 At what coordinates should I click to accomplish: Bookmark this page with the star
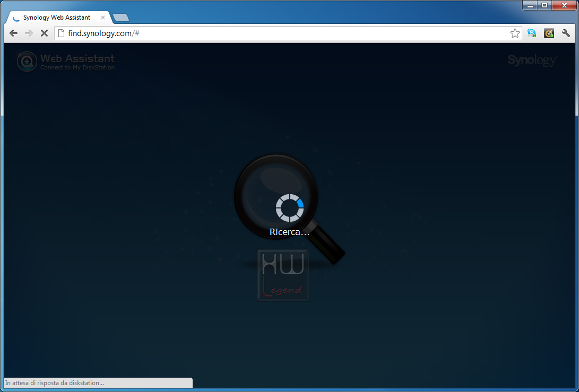[515, 33]
